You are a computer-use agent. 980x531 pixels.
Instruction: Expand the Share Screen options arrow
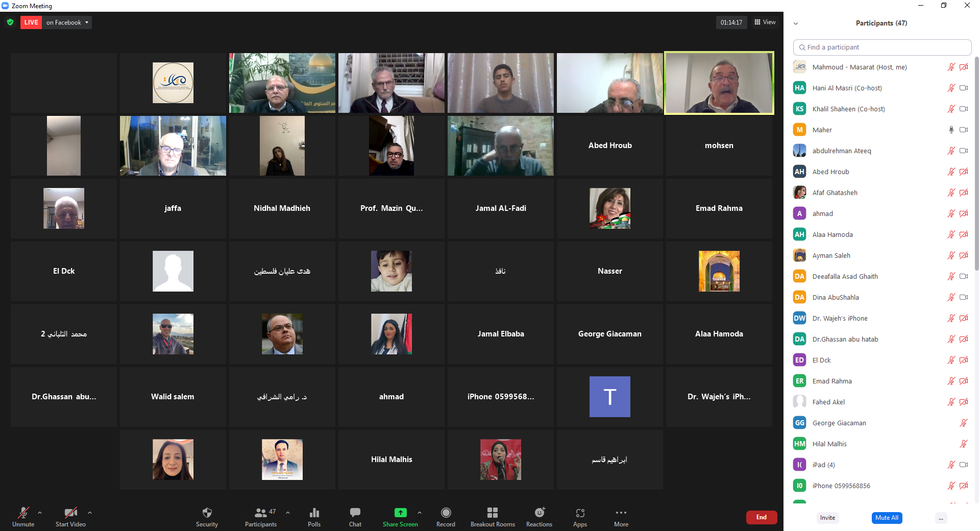click(420, 513)
